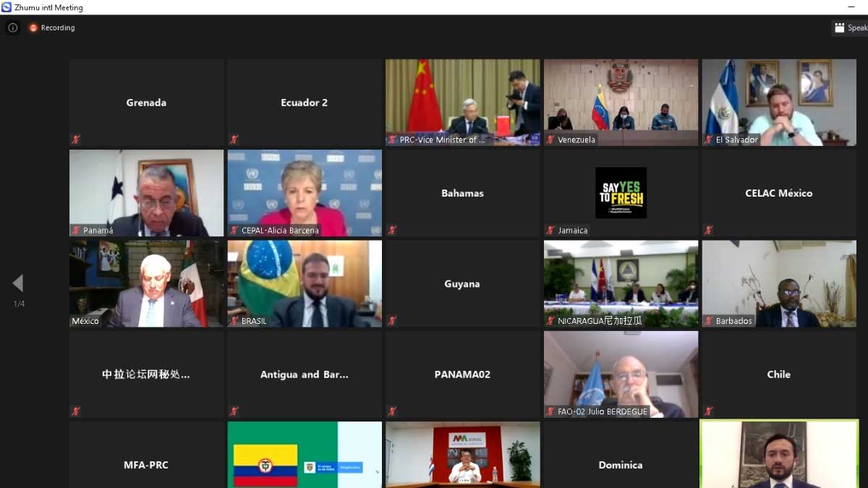This screenshot has width=868, height=488.
Task: Click the meeting information icon
Action: (x=12, y=27)
